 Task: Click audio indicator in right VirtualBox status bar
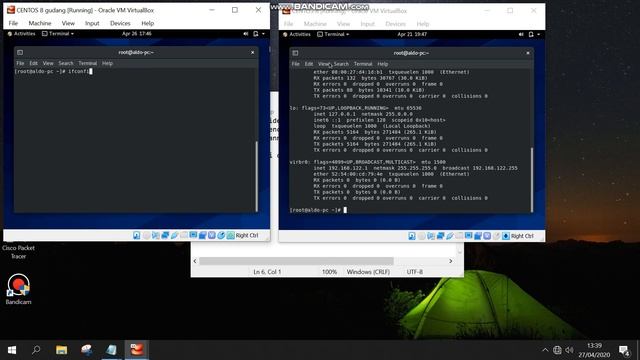click(431, 236)
